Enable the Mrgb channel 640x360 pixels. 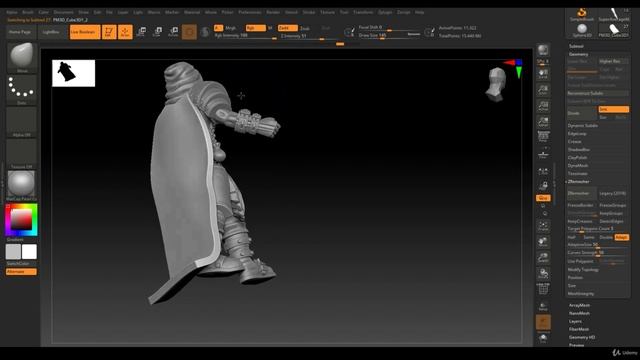pyautogui.click(x=231, y=28)
